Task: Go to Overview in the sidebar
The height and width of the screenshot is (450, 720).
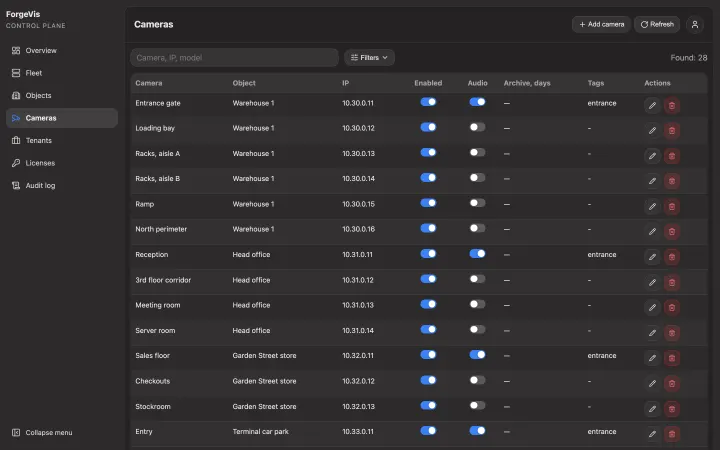Action: [x=62, y=51]
